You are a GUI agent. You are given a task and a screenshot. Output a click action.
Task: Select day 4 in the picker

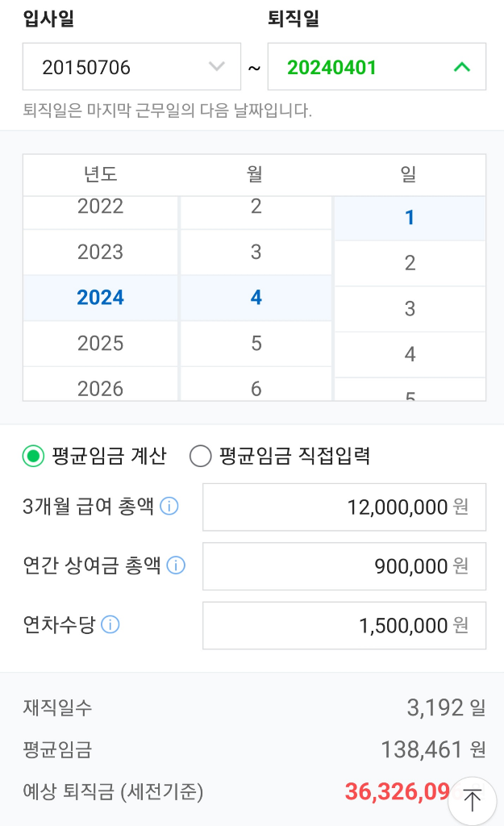pyautogui.click(x=410, y=354)
